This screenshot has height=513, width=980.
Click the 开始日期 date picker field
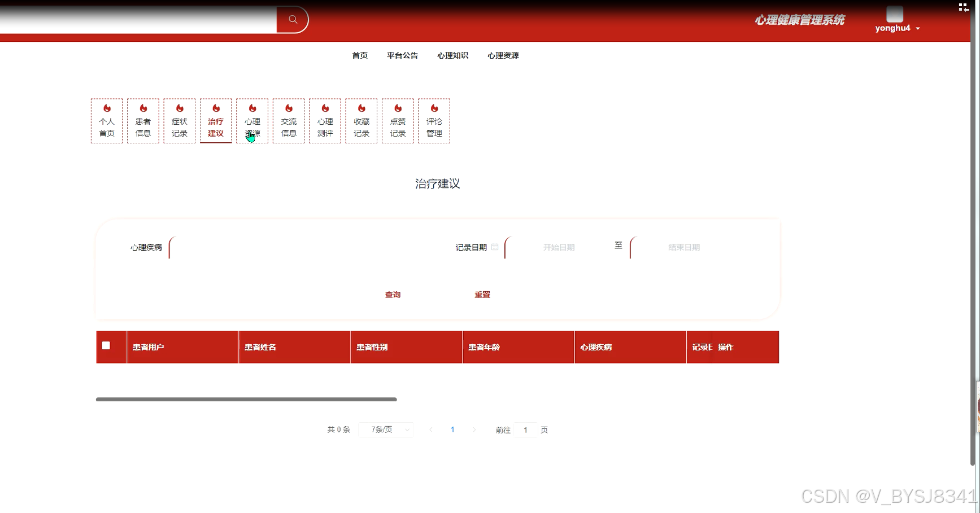[559, 247]
